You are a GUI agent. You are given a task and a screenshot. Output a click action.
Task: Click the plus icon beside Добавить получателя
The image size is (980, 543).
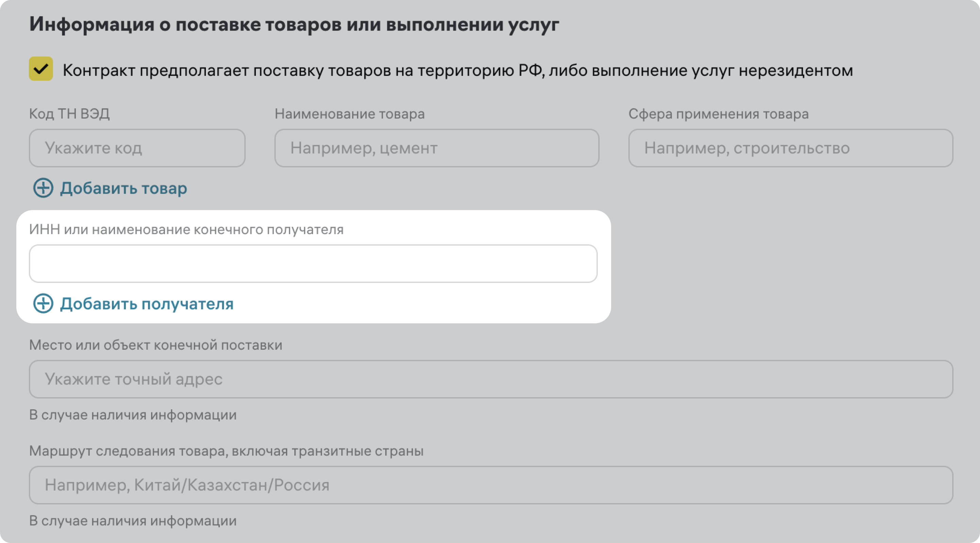43,303
